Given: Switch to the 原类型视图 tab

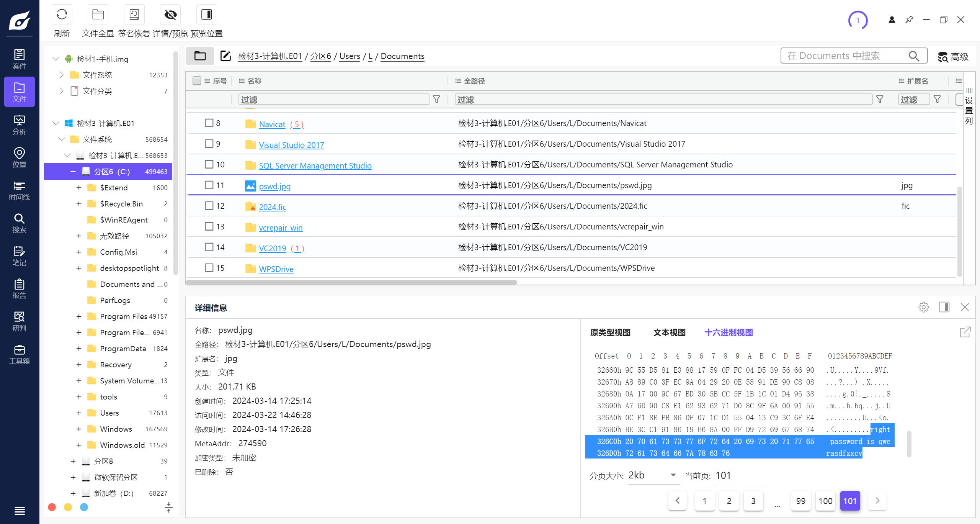Looking at the screenshot, I should point(610,332).
